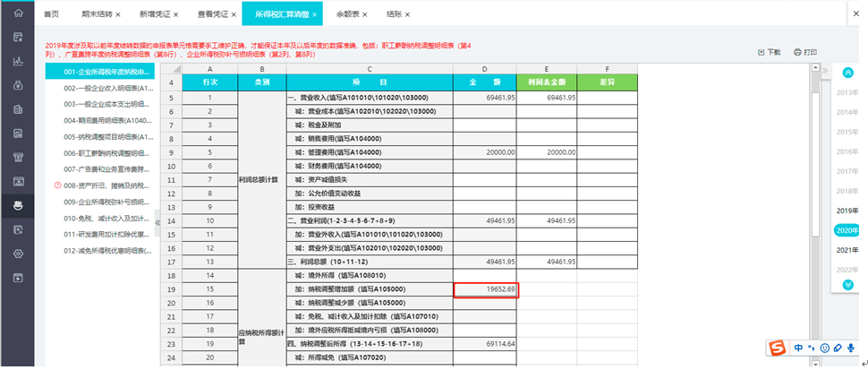Image resolution: width=868 pixels, height=370 pixels.
Task: Open the settings gear sidebar icon
Action: click(18, 254)
